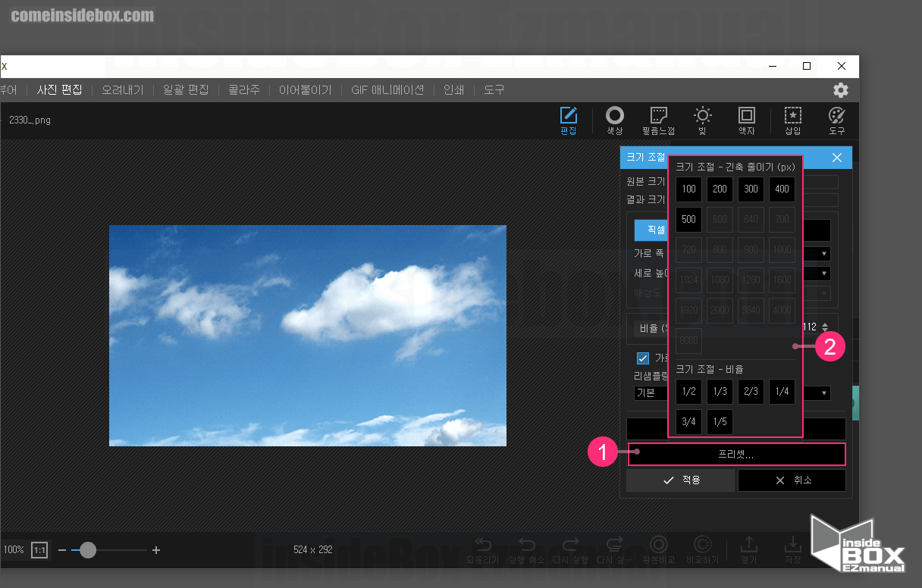Click the stepper arrows beside 112
Viewport: 922px width, 588px height.
tap(825, 327)
